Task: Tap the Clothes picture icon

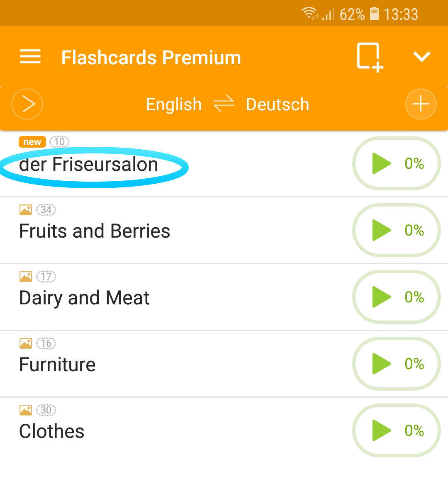Action: pos(26,410)
